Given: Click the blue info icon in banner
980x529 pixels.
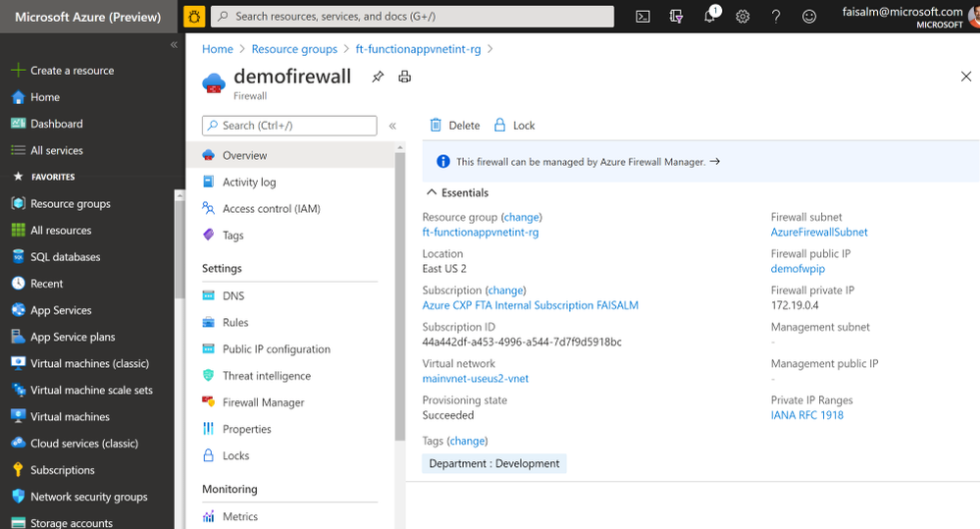Looking at the screenshot, I should pos(443,161).
